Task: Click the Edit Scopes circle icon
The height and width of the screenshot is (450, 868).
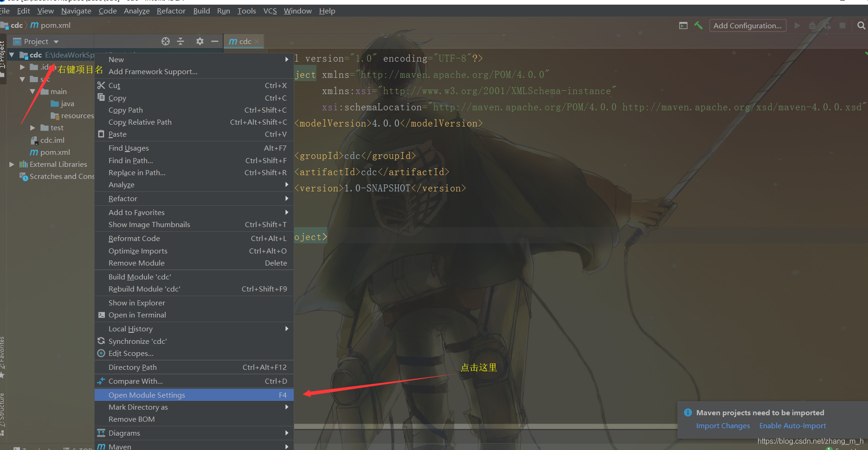Action: (101, 353)
